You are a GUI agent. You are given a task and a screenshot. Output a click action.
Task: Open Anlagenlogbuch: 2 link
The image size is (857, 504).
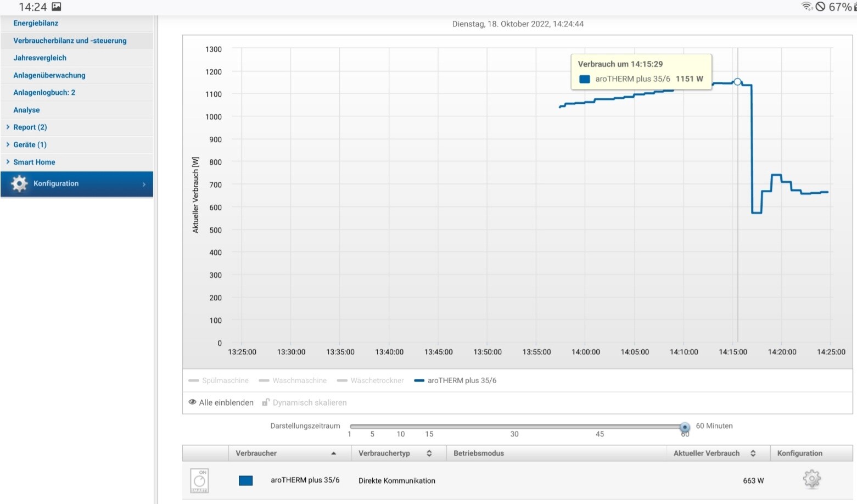click(x=44, y=93)
